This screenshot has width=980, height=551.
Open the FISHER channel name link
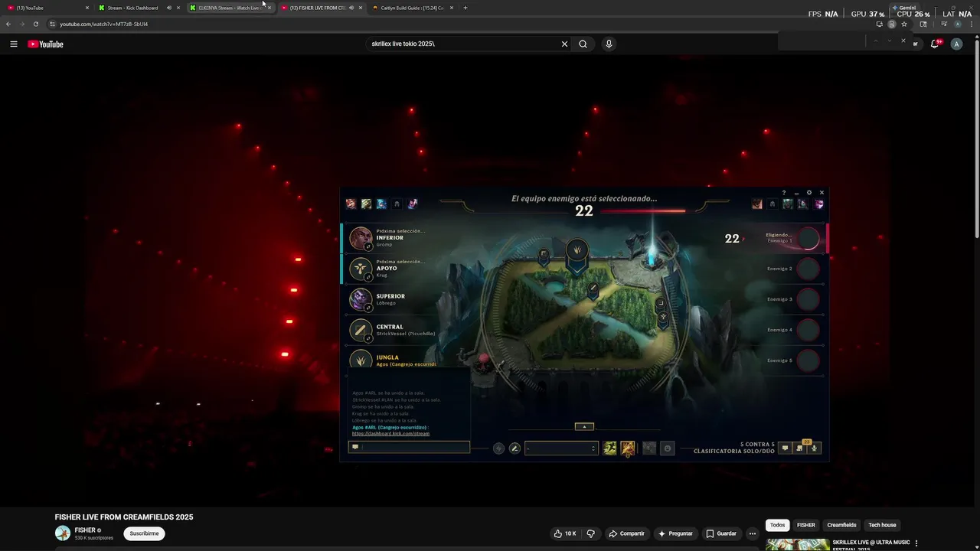[x=85, y=530]
